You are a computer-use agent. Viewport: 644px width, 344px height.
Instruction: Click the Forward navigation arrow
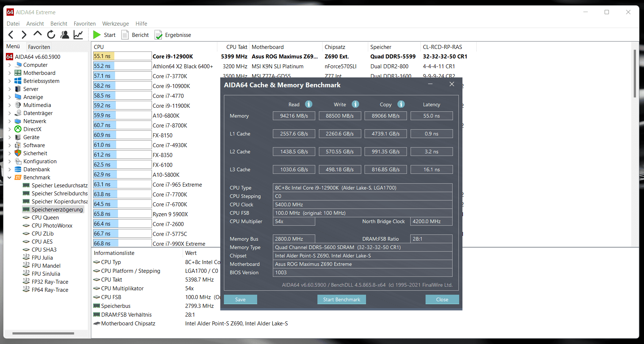click(24, 35)
